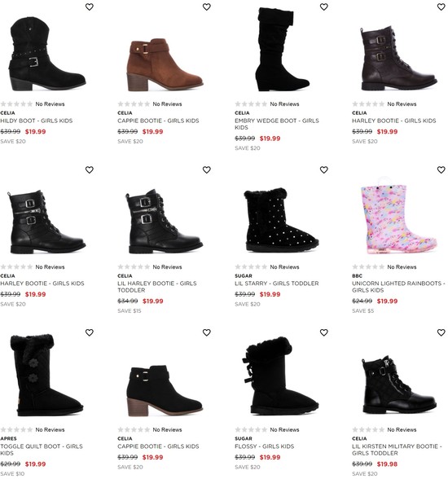Favorite the Toggle Quilt Boot heart icon
Screen dimensions: 448x479
(x=89, y=332)
